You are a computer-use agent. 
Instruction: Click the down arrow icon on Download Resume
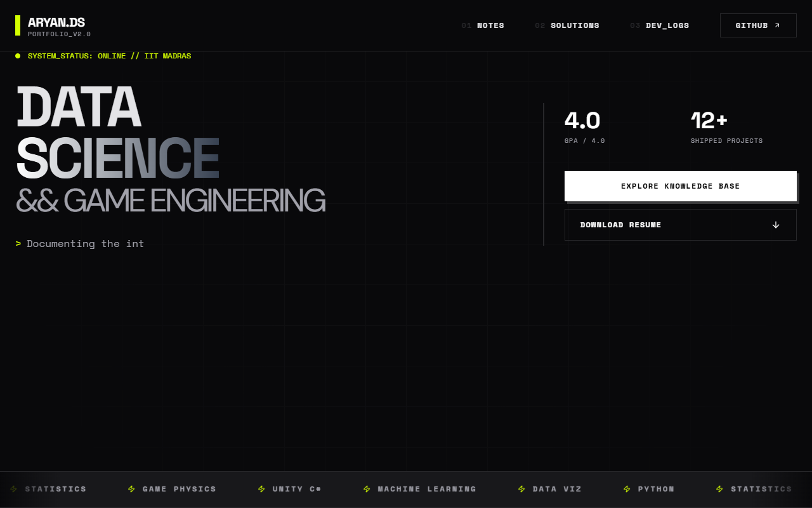click(775, 225)
